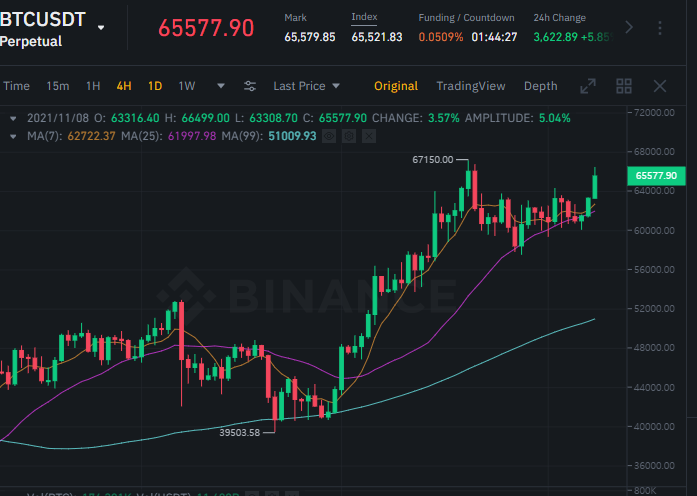Image resolution: width=697 pixels, height=496 pixels.
Task: Hide the MA indicator with eye icon
Action: pyautogui.click(x=329, y=136)
